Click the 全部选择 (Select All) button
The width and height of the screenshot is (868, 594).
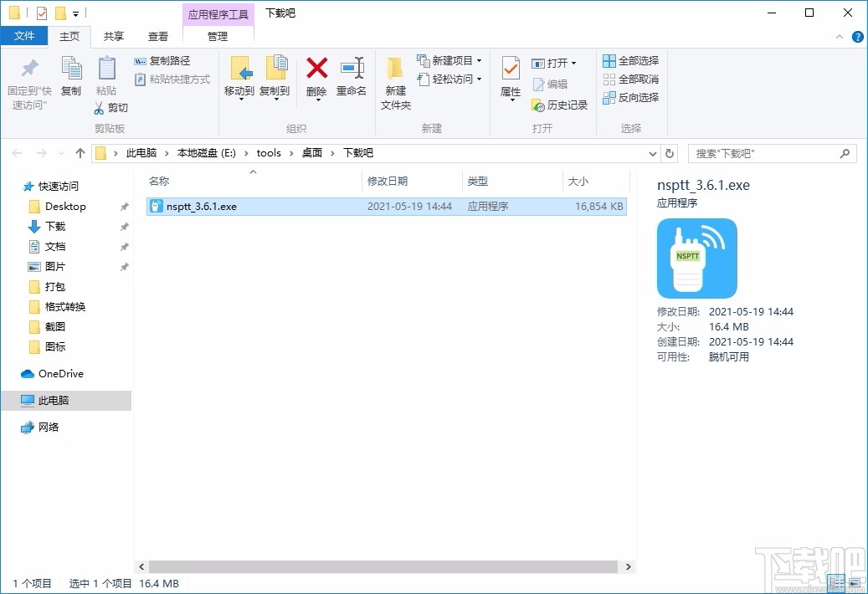point(630,60)
